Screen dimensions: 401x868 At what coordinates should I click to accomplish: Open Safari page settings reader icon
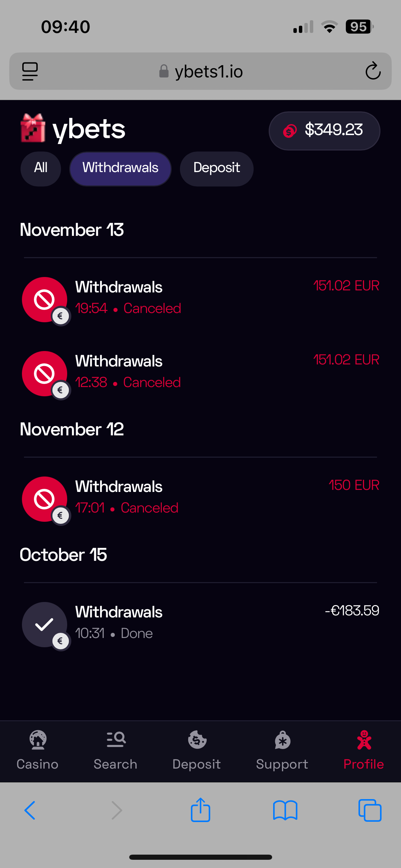pyautogui.click(x=30, y=71)
